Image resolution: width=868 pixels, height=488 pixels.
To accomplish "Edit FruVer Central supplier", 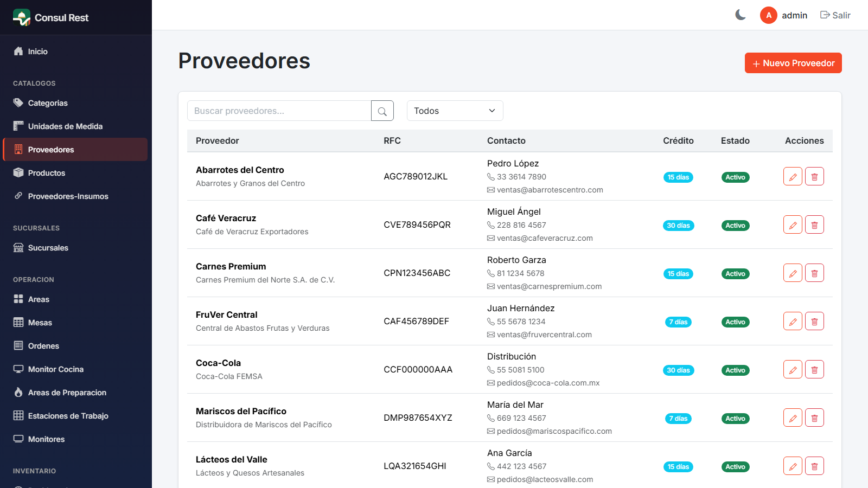I will 793,321.
